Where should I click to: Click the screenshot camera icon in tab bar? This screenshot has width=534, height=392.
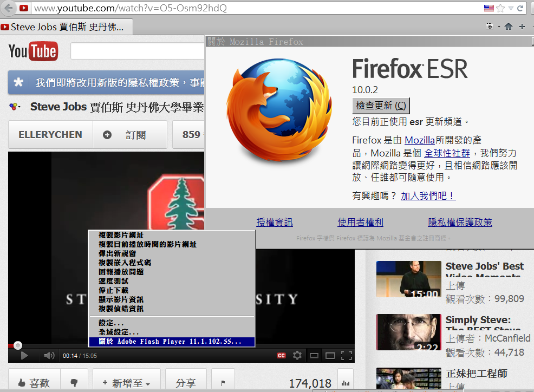pyautogui.click(x=490, y=26)
